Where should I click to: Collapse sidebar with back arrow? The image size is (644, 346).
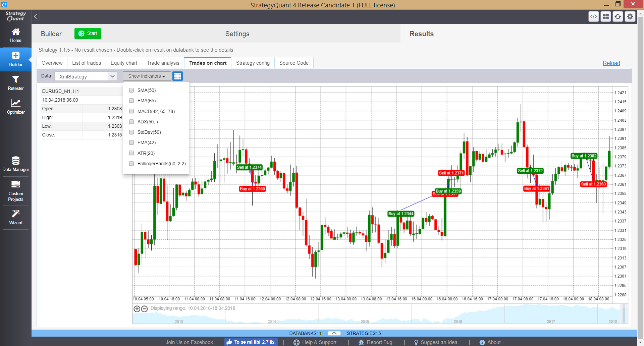[36, 16]
